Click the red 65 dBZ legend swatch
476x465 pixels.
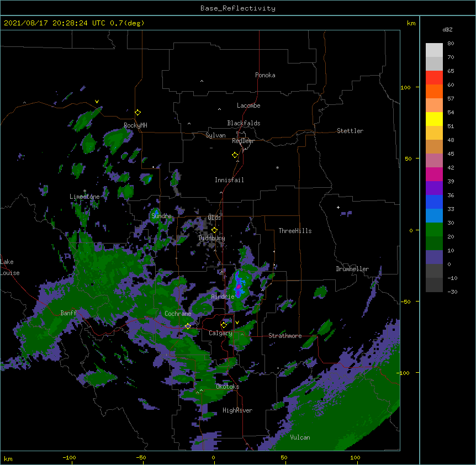434,78
